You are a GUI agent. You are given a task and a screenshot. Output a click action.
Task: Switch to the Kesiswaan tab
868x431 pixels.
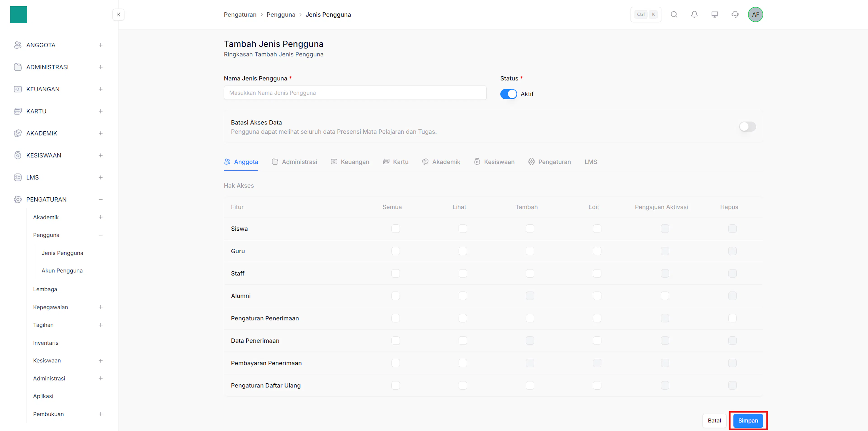(494, 162)
